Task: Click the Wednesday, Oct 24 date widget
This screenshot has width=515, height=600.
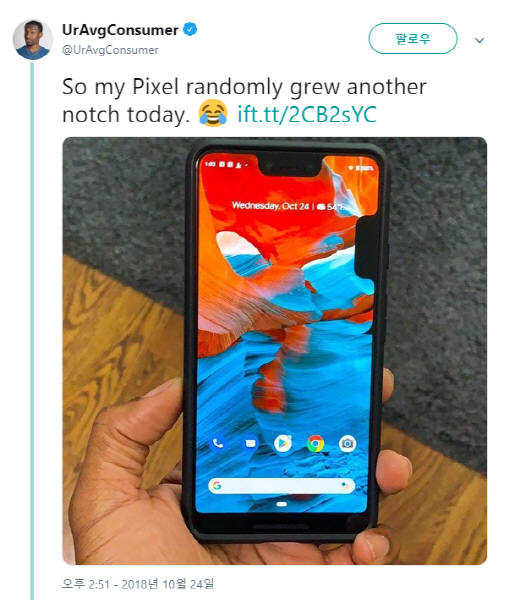Action: pos(288,206)
